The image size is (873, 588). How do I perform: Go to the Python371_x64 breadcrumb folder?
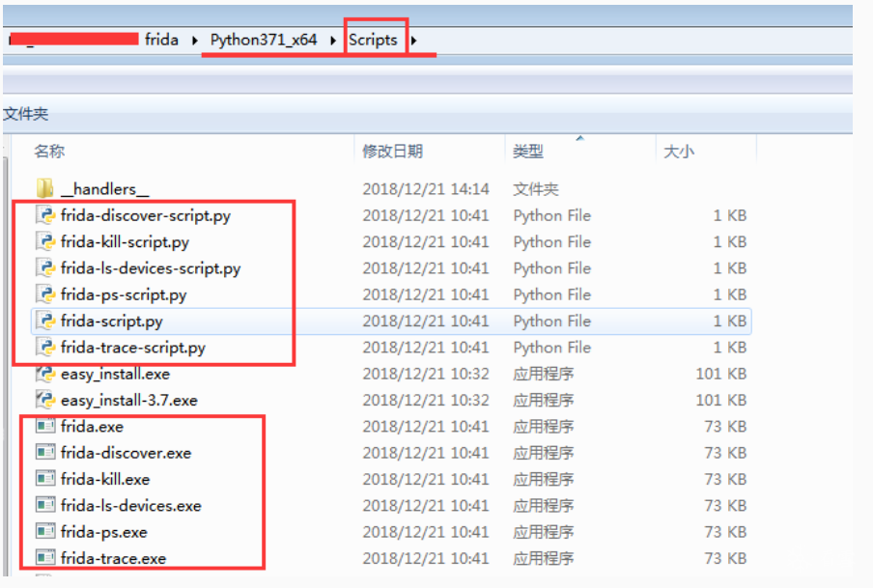point(264,41)
